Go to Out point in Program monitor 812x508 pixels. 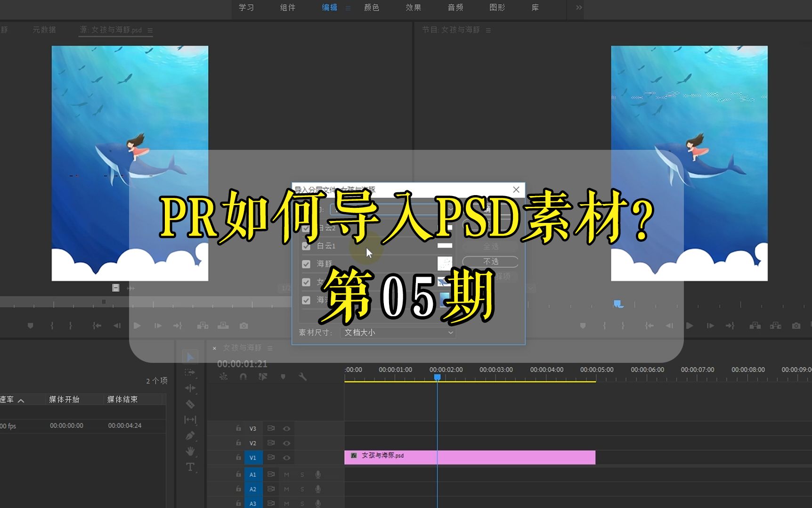tap(730, 326)
